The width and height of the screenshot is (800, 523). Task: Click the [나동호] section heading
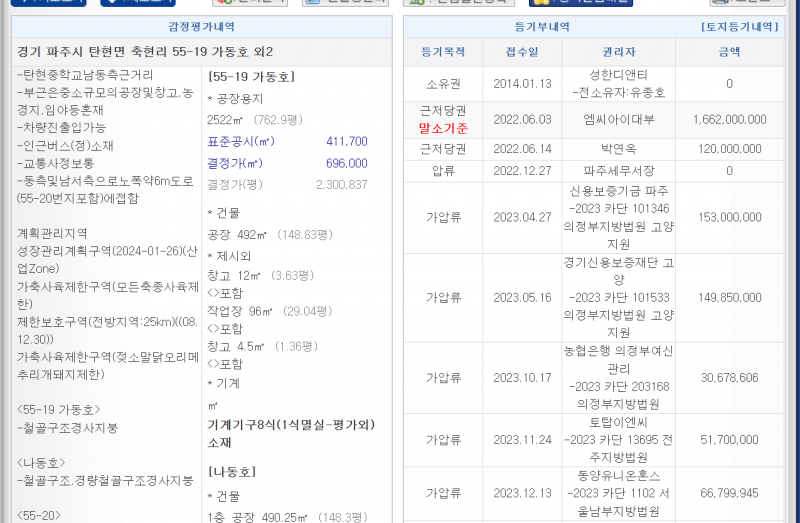[234, 471]
